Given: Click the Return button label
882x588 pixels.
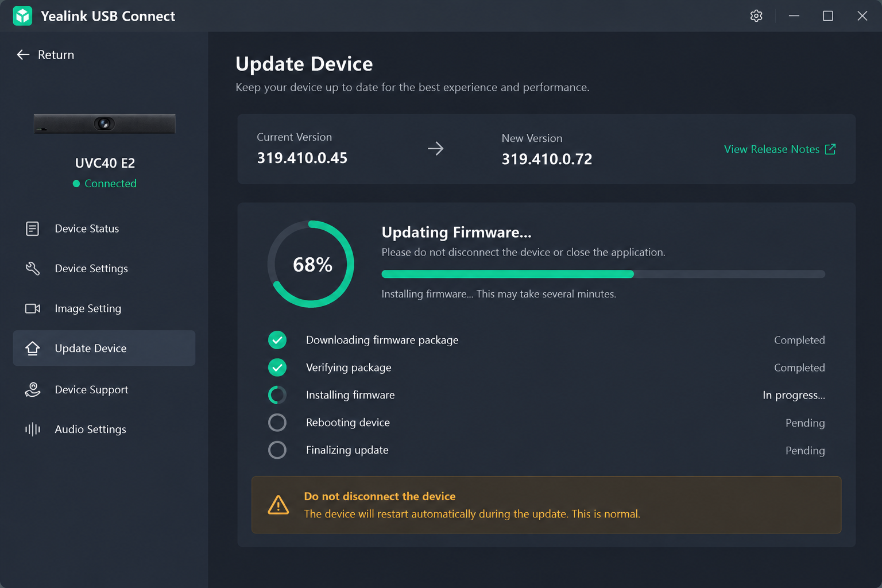Looking at the screenshot, I should pyautogui.click(x=56, y=55).
